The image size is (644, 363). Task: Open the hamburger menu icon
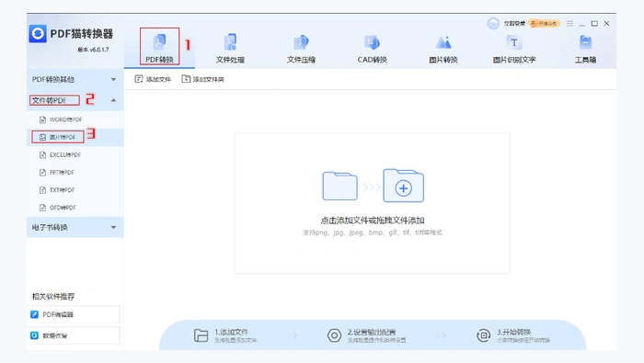tap(569, 23)
